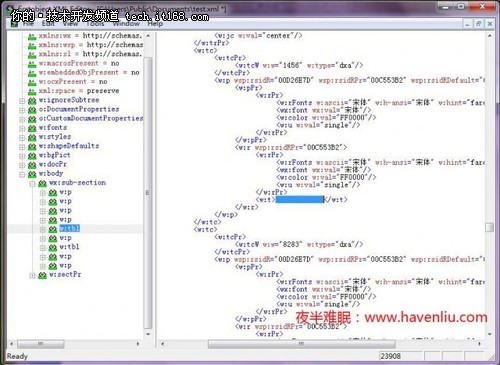Open the Edit menu
The height and width of the screenshot is (365, 500).
[x=48, y=24]
